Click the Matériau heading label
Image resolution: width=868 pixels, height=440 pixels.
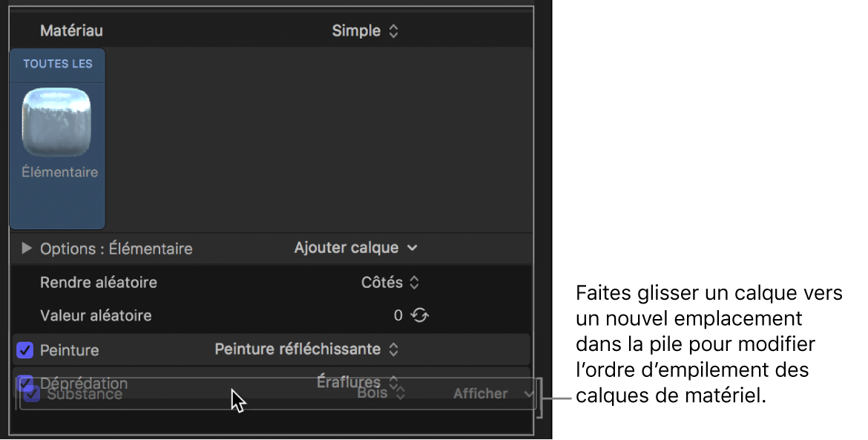(71, 31)
